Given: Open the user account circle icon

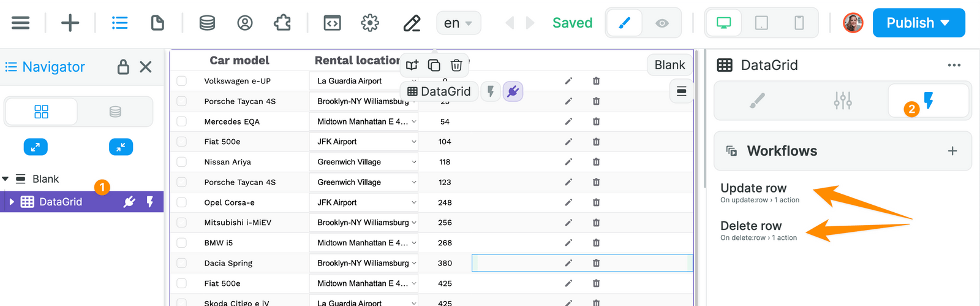Looking at the screenshot, I should (245, 23).
